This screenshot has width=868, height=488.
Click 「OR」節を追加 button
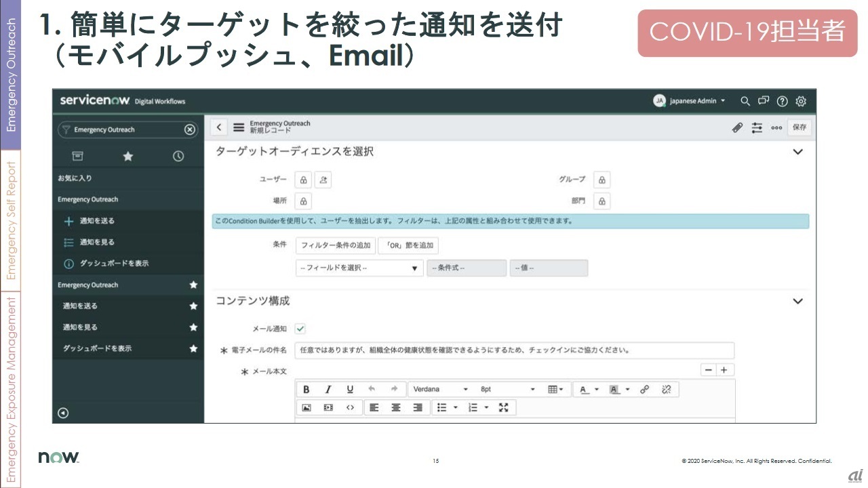tap(408, 245)
